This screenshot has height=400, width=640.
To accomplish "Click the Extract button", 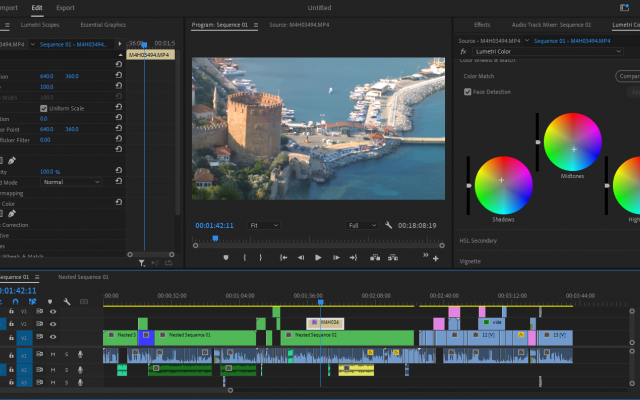I will [x=393, y=258].
